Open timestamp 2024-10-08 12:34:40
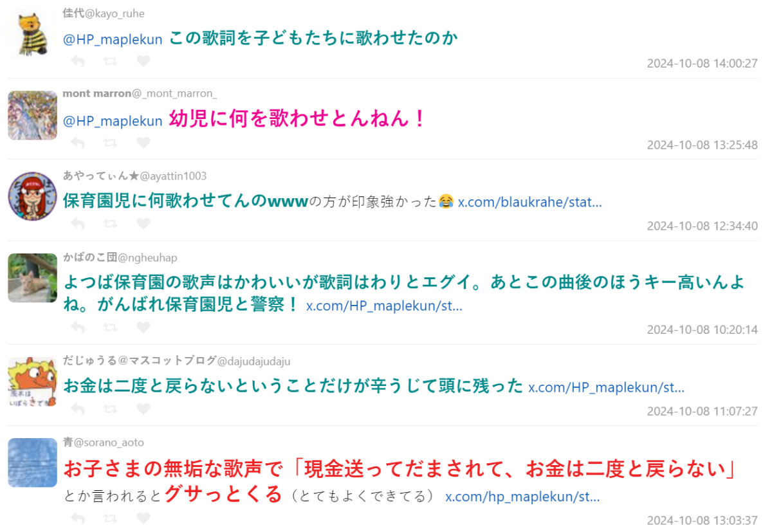 tap(702, 226)
